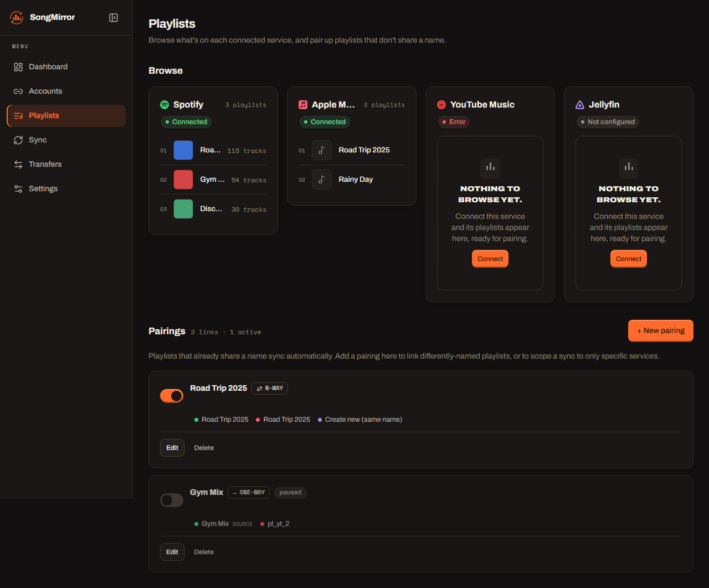Click the Road Trip 2025 music note icon
This screenshot has width=709, height=588.
coord(322,150)
